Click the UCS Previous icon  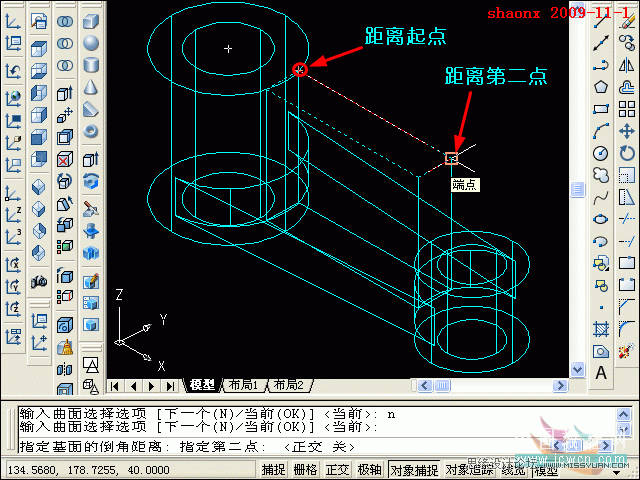click(x=13, y=71)
